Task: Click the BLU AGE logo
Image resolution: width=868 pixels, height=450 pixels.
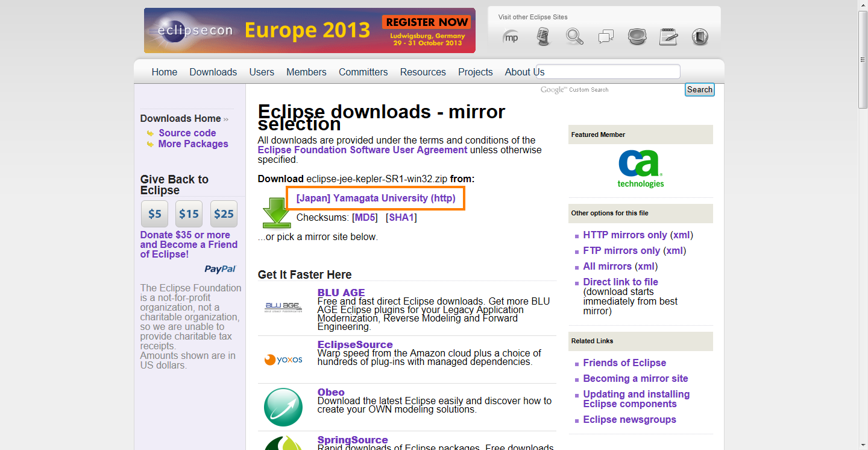Action: tap(283, 307)
